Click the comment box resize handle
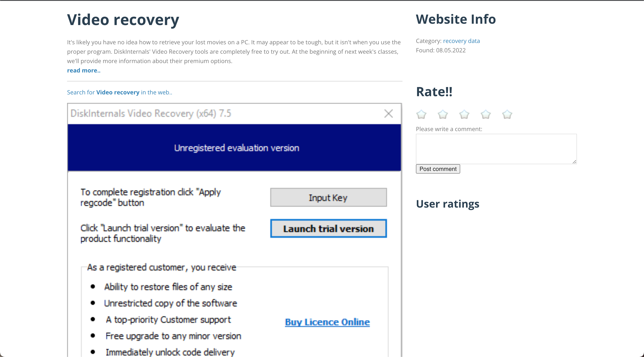 pyautogui.click(x=574, y=162)
